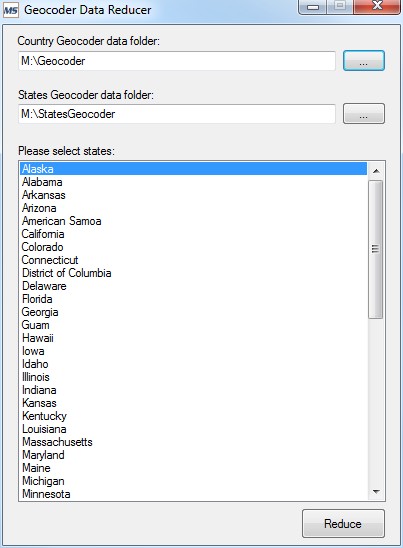This screenshot has width=403, height=548.
Task: Choose Hawaii from the states list
Action: coord(193,338)
